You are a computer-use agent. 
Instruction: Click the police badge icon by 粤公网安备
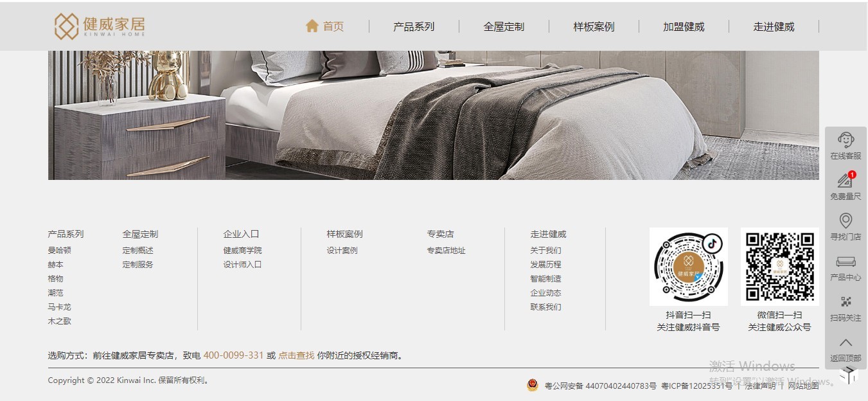point(532,385)
